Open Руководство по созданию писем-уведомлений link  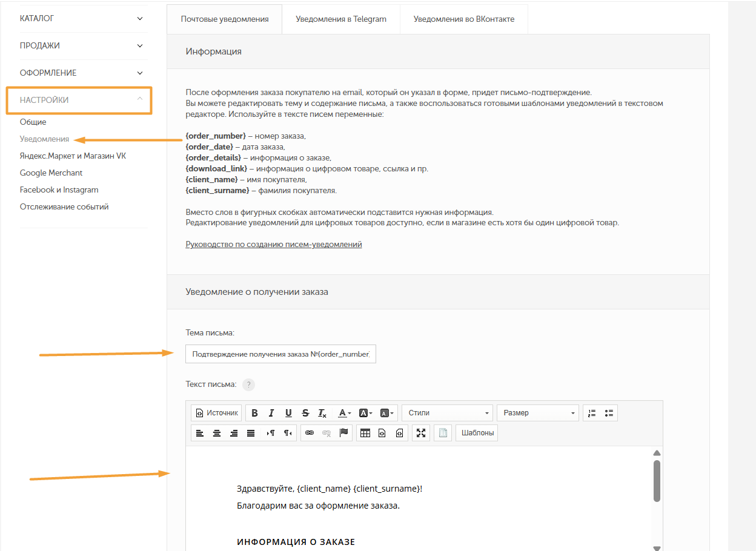pos(274,245)
